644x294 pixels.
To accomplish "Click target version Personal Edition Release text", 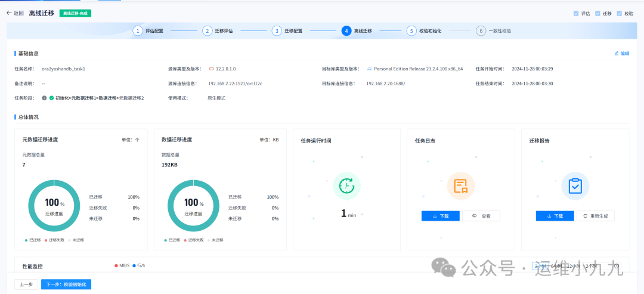I will (x=418, y=69).
